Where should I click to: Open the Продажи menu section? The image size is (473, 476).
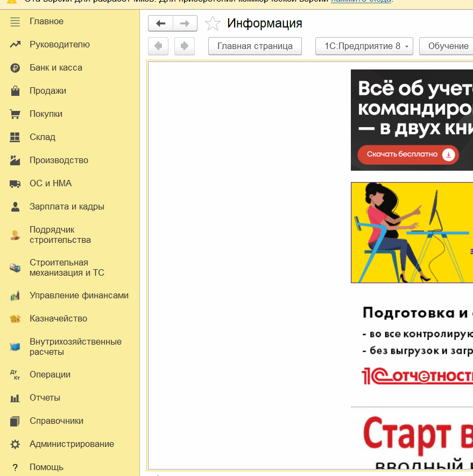point(48,91)
